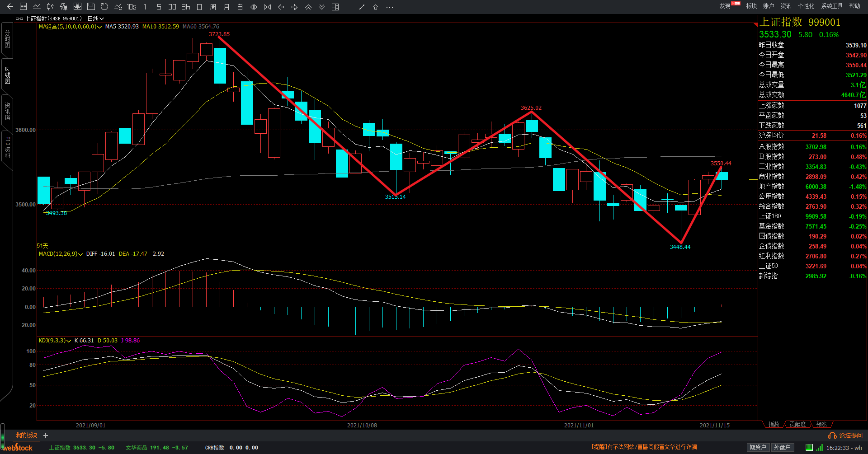Image resolution: width=868 pixels, height=454 pixels.
Task: Click the headset icon beside 论坛提问
Action: coord(832,435)
